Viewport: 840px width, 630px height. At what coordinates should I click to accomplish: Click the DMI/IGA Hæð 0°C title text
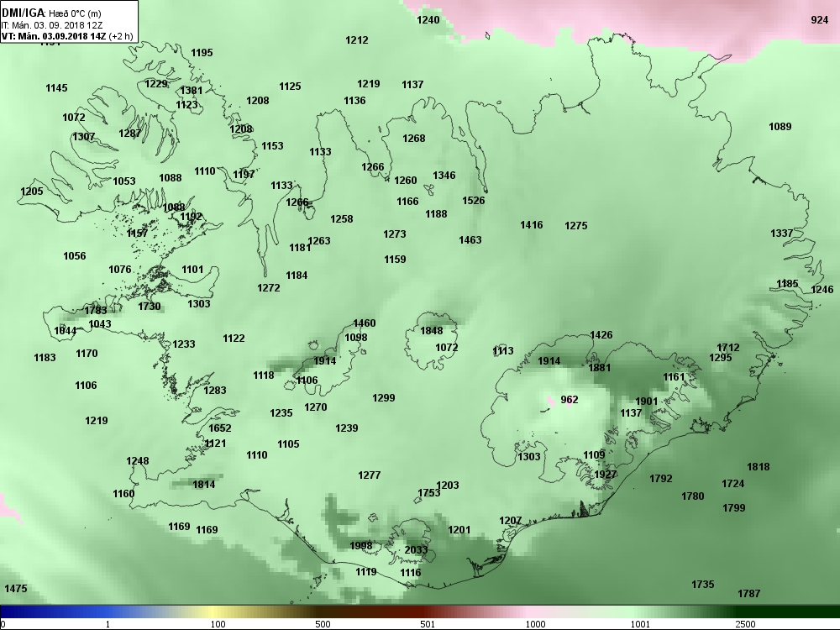[51, 13]
